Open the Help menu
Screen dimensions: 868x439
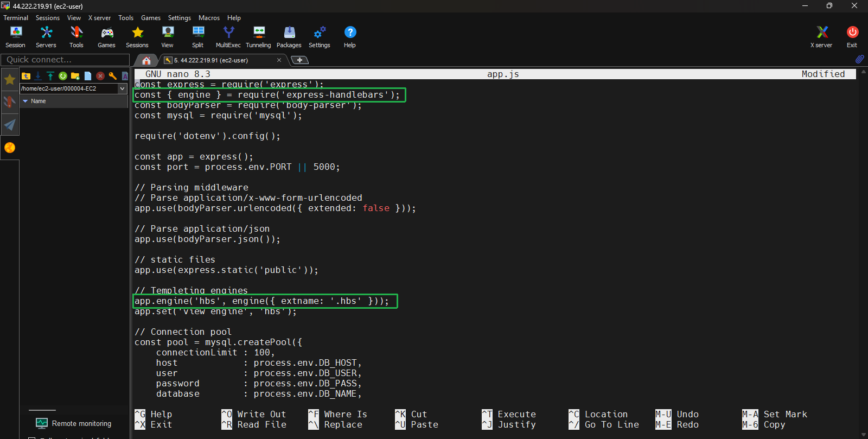[234, 18]
